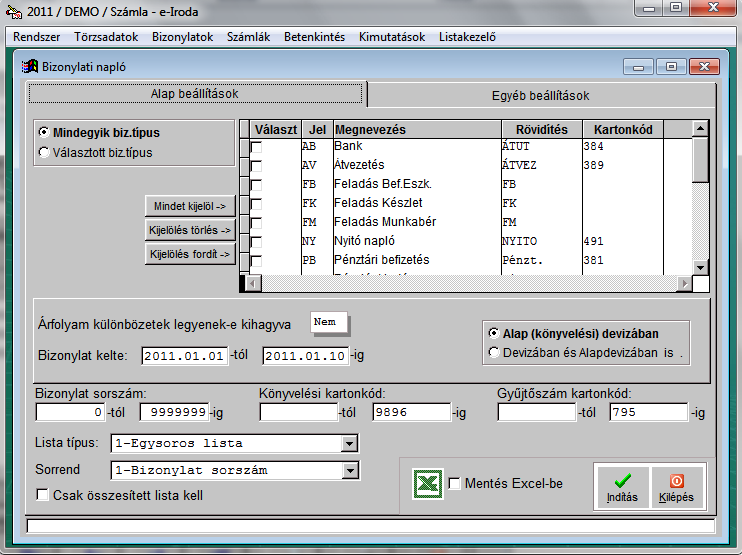This screenshot has width=742, height=555.
Task: Click the list's horizontal scrollbar right arrow
Action: click(684, 284)
